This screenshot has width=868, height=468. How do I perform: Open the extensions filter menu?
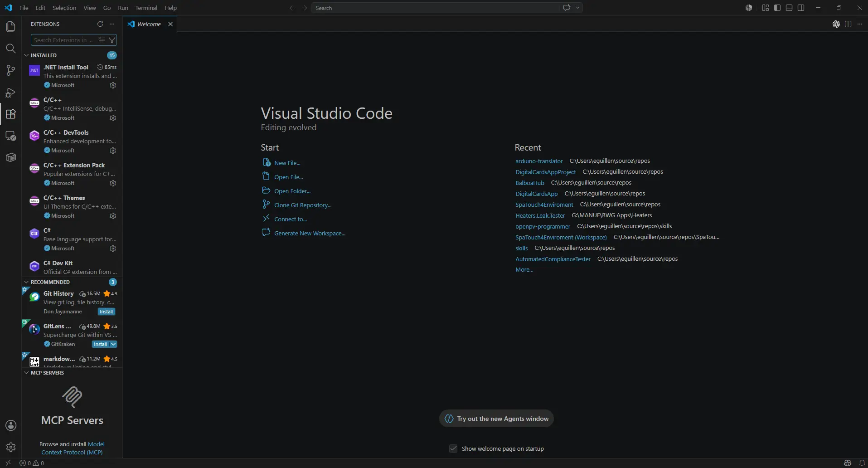point(112,40)
